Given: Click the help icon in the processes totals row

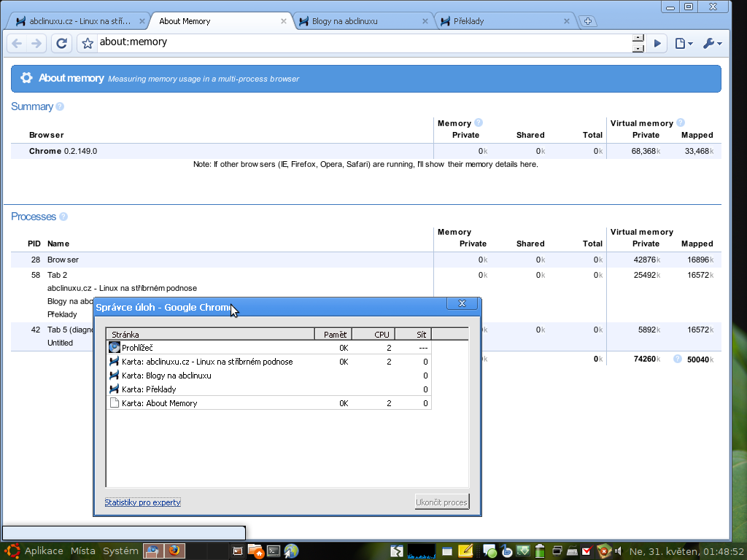Looking at the screenshot, I should 678,359.
